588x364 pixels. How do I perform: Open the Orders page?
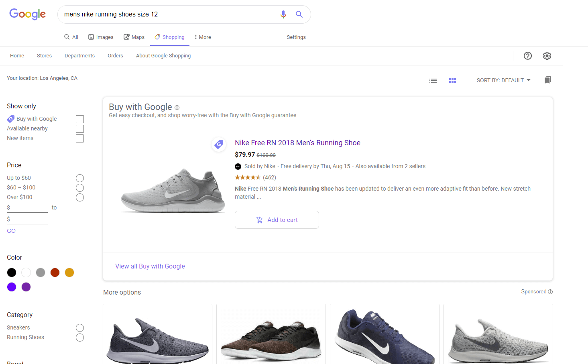(x=115, y=56)
